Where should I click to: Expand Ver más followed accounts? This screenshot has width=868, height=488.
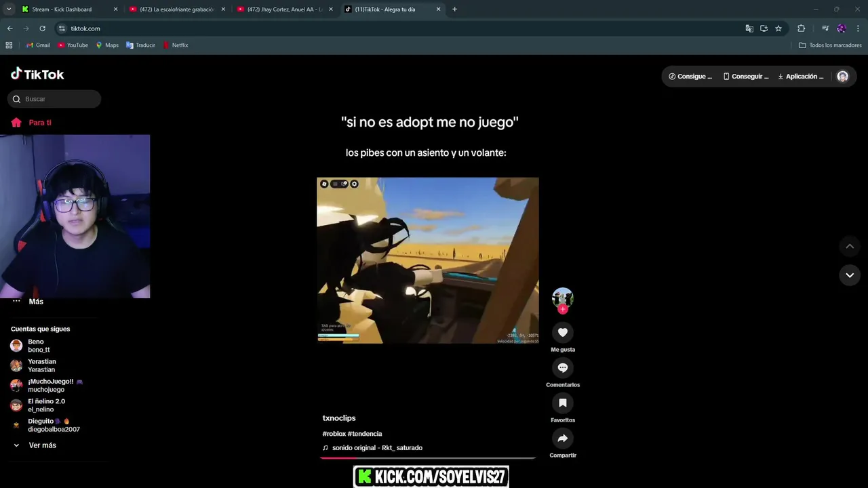click(34, 445)
